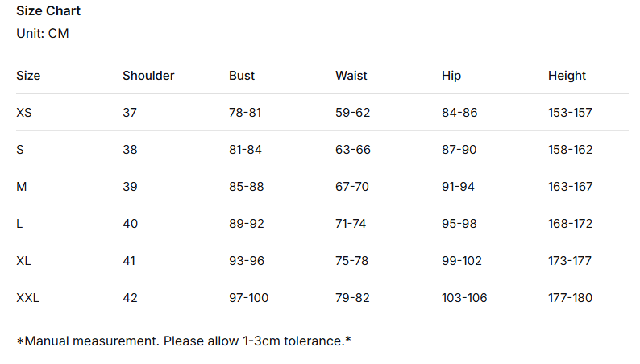Click the Size Chart heading
Image resolution: width=640 pixels, height=364 pixels.
pos(48,11)
